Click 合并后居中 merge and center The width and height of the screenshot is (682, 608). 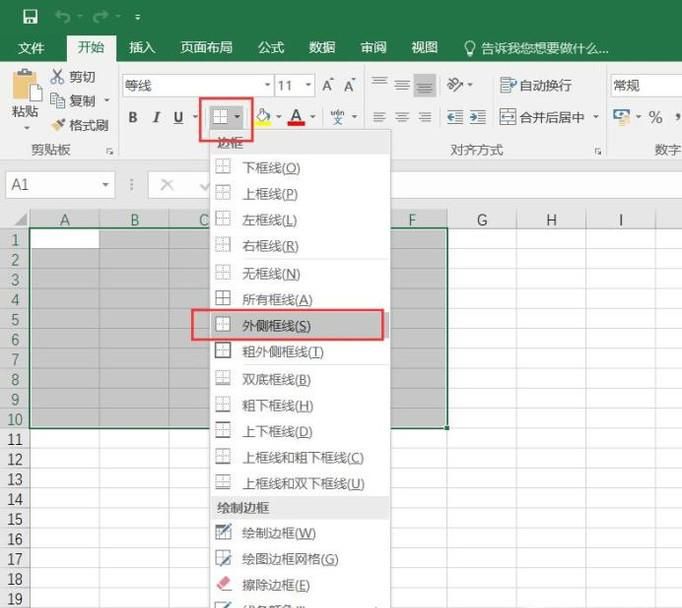tap(542, 117)
